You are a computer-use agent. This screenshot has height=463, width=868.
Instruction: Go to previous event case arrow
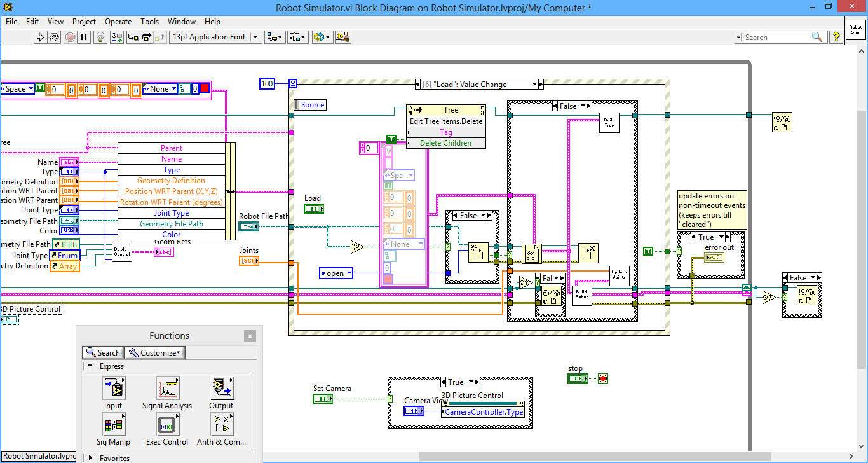pyautogui.click(x=417, y=84)
